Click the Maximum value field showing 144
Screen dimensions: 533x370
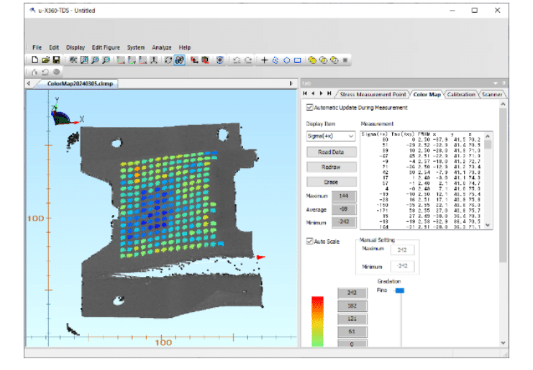344,196
